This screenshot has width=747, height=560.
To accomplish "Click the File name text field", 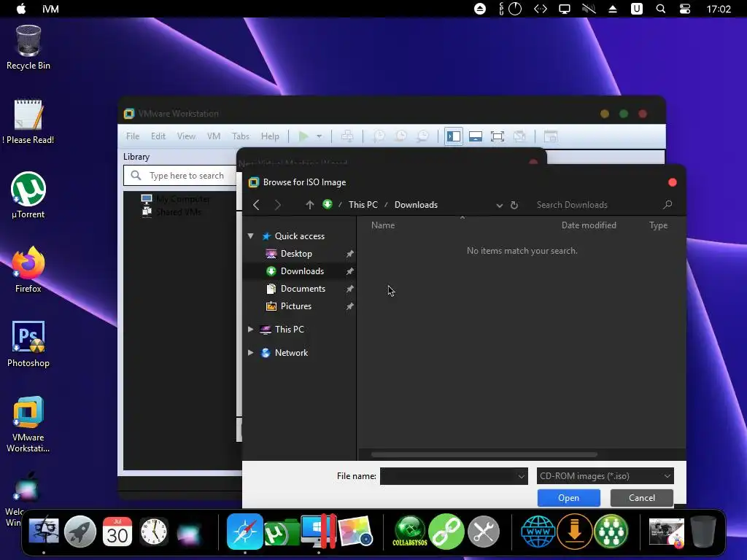I will (x=448, y=476).
